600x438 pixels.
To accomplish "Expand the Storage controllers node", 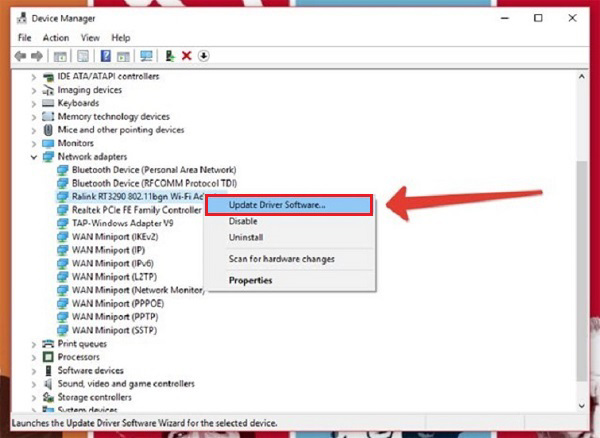I will tap(34, 398).
